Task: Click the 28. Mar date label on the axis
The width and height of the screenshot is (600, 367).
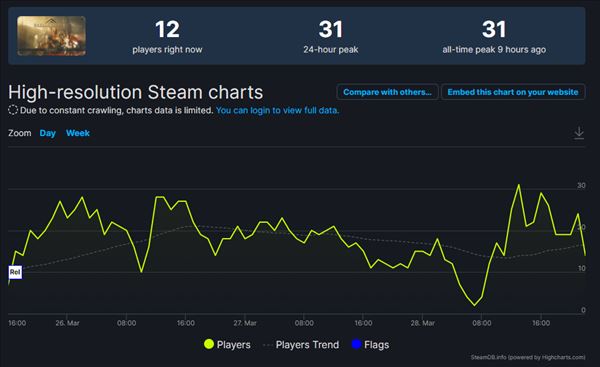Action: point(422,323)
